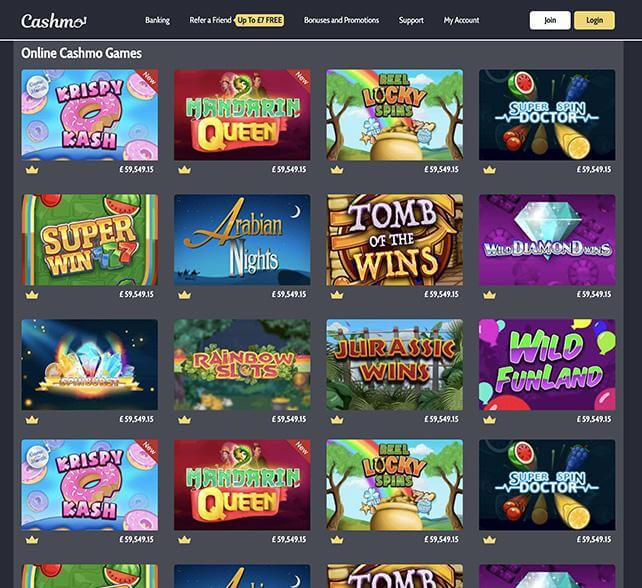Open the Banking menu item
This screenshot has height=588, width=642.
point(157,20)
